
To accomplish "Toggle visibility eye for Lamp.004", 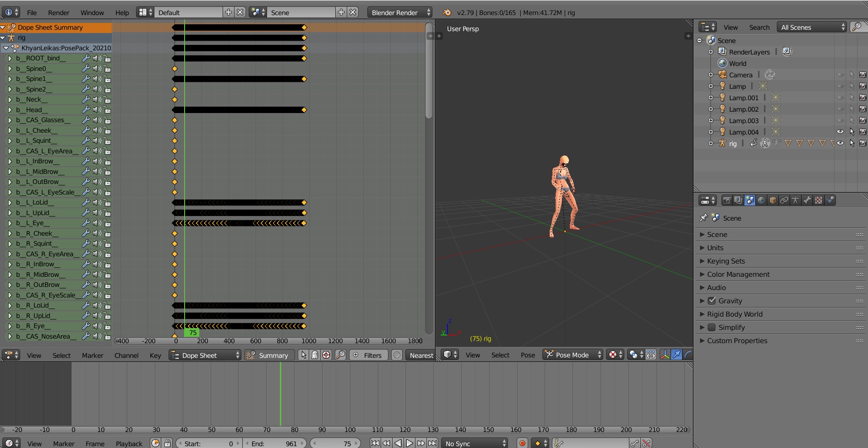I will pos(840,132).
